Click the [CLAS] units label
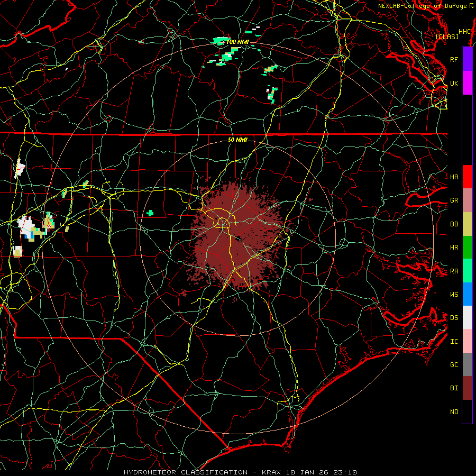 coord(447,37)
